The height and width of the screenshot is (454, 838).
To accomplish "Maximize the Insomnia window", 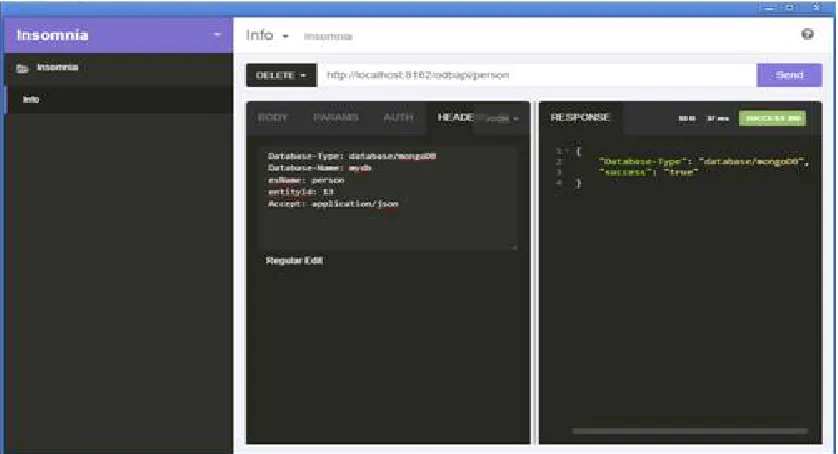I will [789, 8].
